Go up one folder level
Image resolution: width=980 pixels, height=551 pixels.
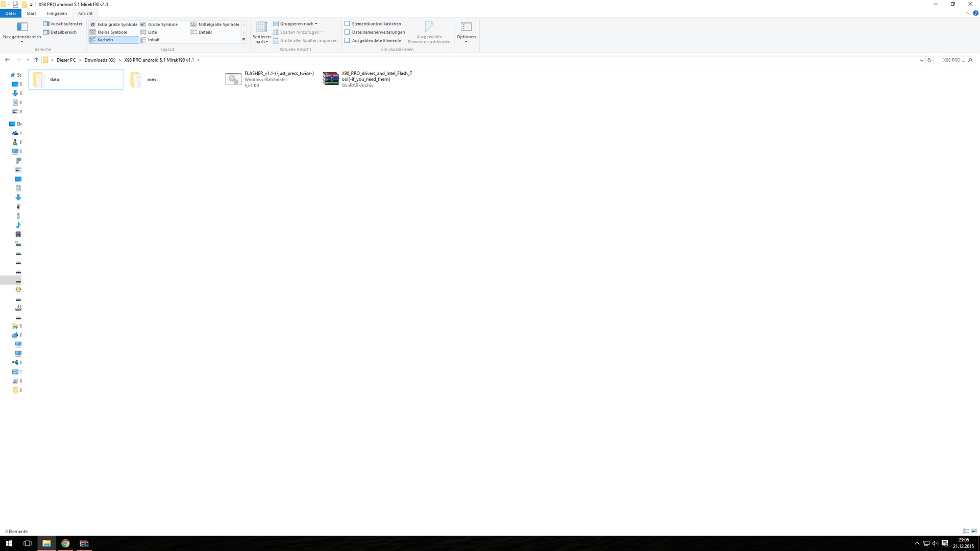[x=36, y=60]
